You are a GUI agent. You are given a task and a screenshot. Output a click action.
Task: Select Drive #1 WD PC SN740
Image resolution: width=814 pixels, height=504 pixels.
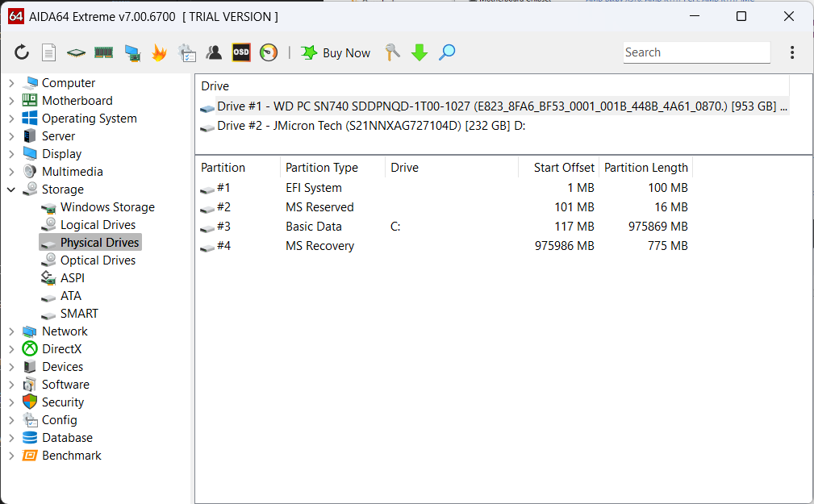[494, 106]
